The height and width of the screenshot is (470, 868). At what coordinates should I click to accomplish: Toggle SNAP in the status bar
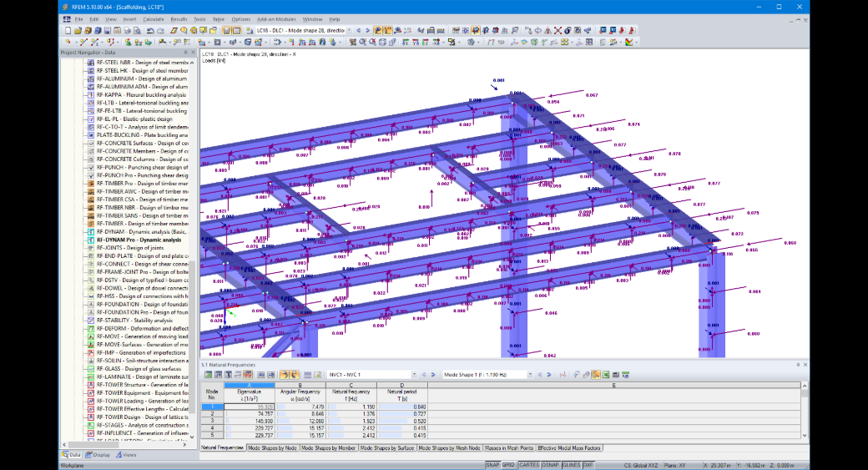[x=492, y=465]
